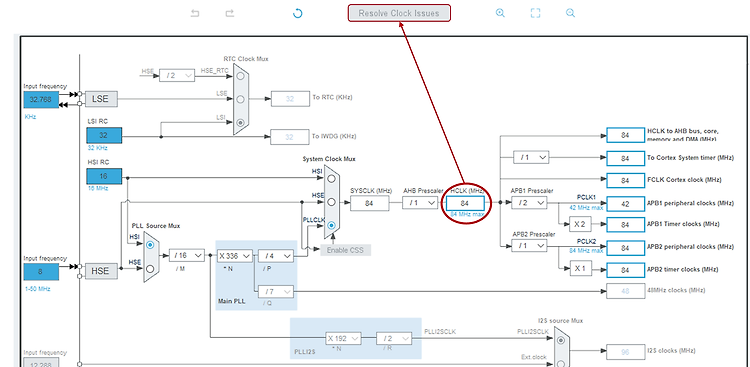Open the main PLL X 336 multiplier dropdown

click(234, 256)
